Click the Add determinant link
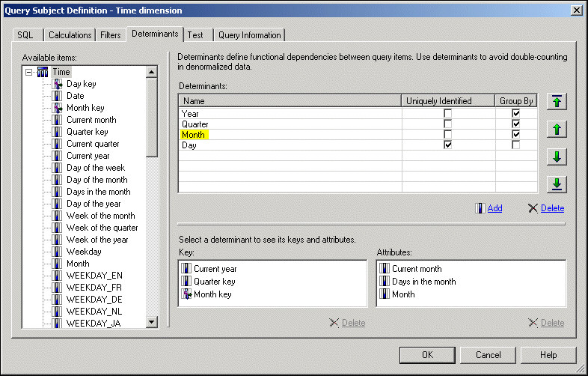The width and height of the screenshot is (588, 376). [x=494, y=208]
